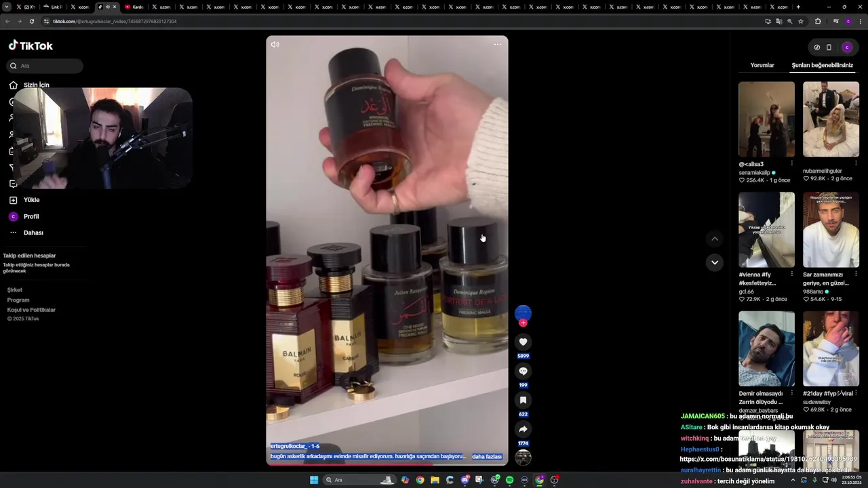Expand the Dahası more menu
The image size is (868, 488).
coord(26,232)
